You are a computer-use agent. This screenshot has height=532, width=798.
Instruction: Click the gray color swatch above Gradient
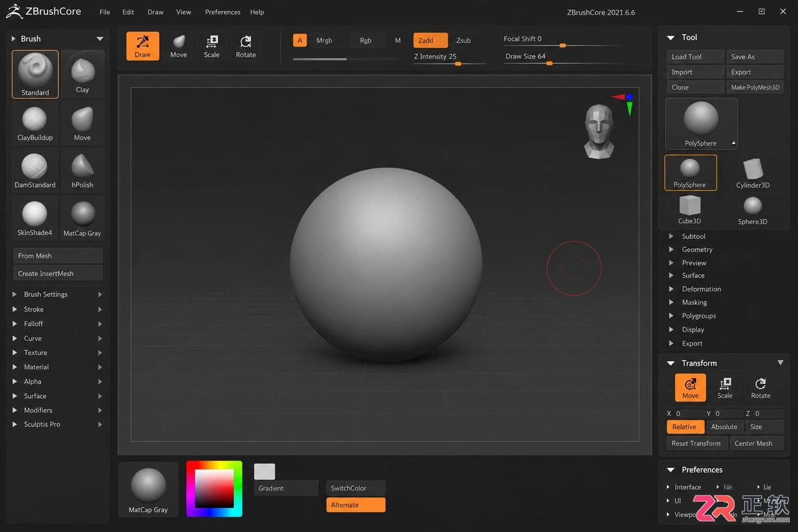coord(264,471)
